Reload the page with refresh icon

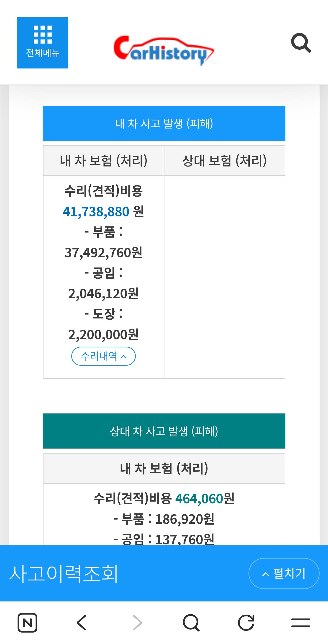246,622
